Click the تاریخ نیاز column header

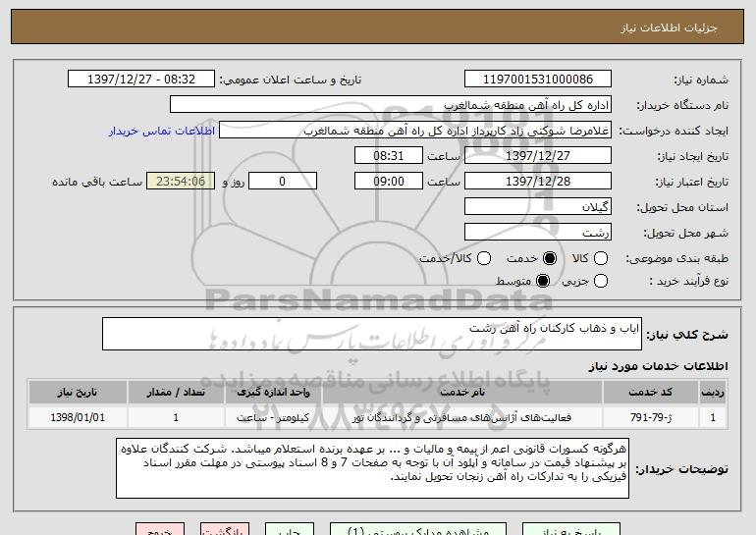pos(78,393)
